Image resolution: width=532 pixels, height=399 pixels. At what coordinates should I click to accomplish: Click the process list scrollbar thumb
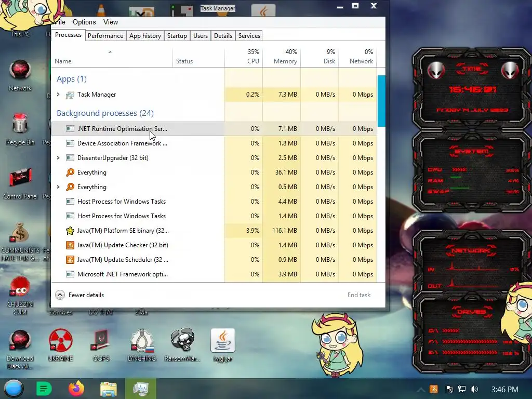click(x=381, y=101)
